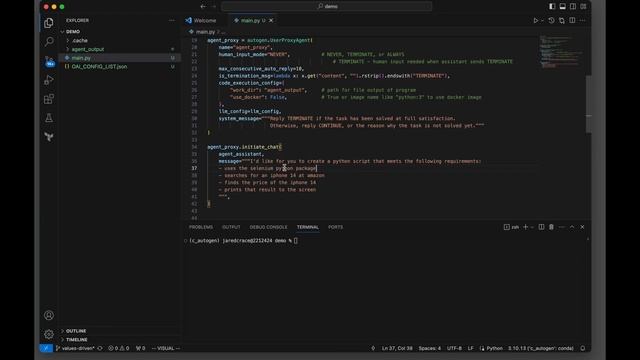640x360 pixels.
Task: Open the Explorer view in activity bar
Action: tap(49, 23)
